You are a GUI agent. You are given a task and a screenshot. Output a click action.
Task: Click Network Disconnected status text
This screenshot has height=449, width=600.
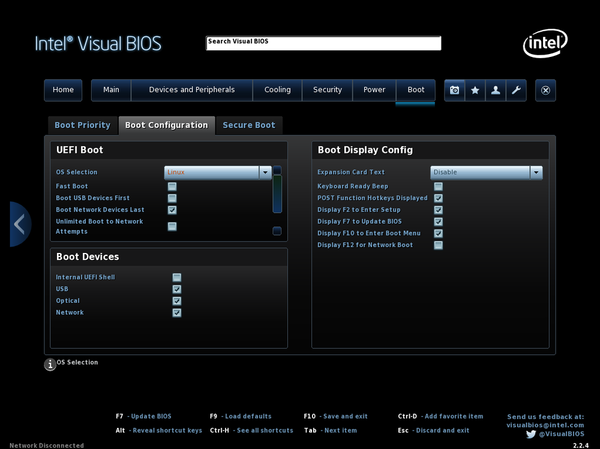pos(47,446)
